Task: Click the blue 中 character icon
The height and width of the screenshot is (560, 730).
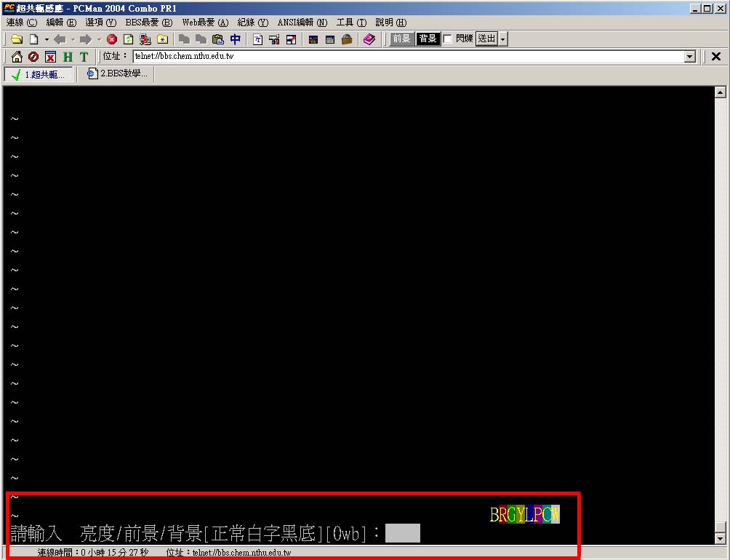Action: [x=235, y=39]
